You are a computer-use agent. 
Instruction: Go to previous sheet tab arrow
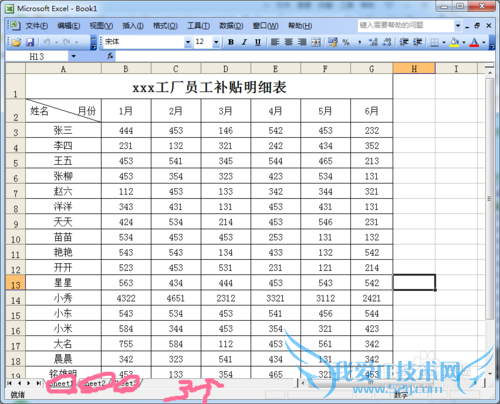[x=20, y=383]
